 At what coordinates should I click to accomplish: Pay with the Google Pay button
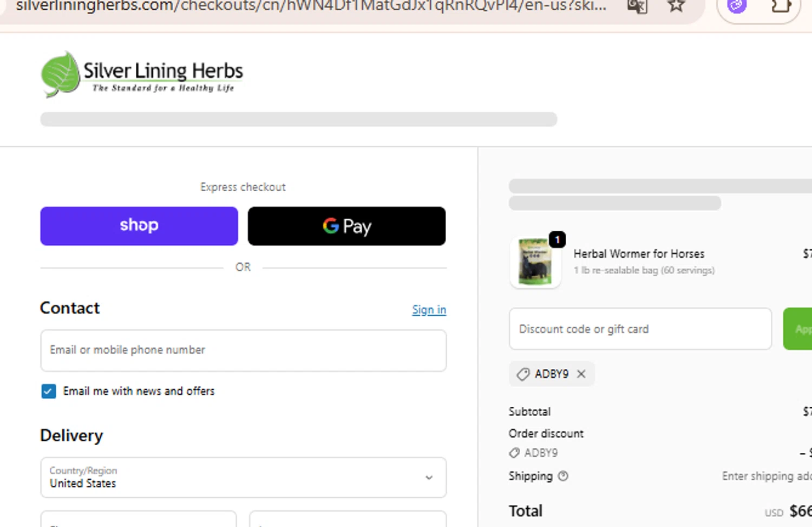tap(346, 226)
